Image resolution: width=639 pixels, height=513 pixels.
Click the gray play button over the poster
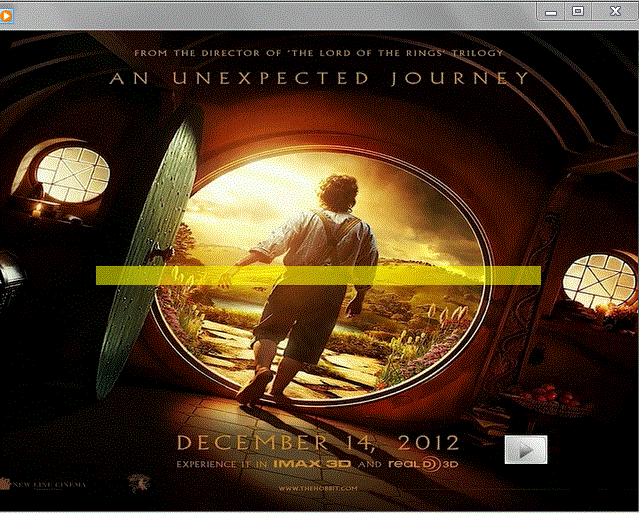(x=526, y=450)
